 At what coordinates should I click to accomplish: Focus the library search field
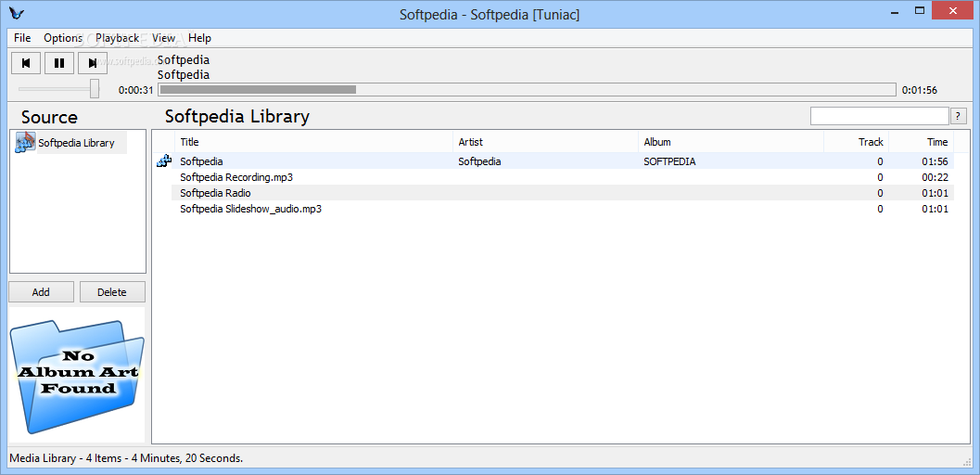(x=880, y=116)
